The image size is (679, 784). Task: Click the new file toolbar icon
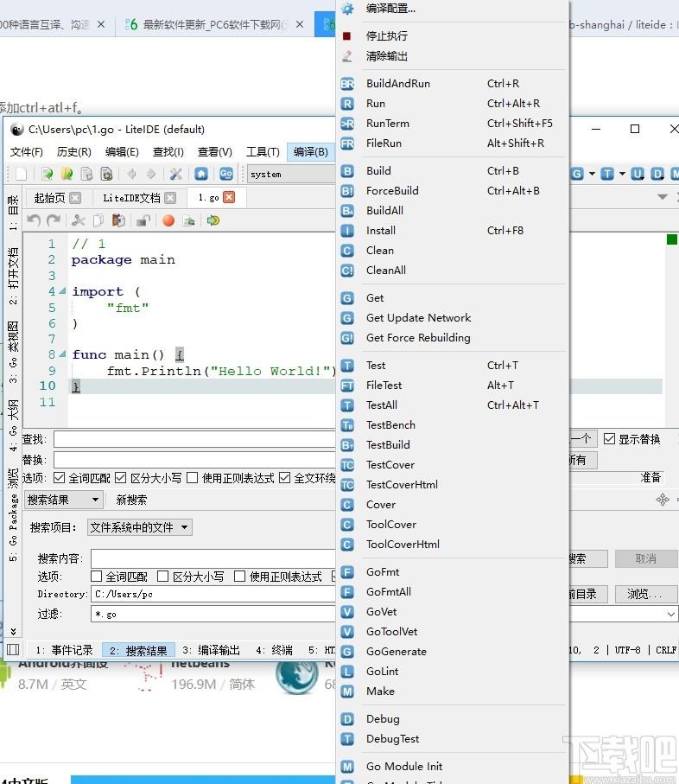21,174
